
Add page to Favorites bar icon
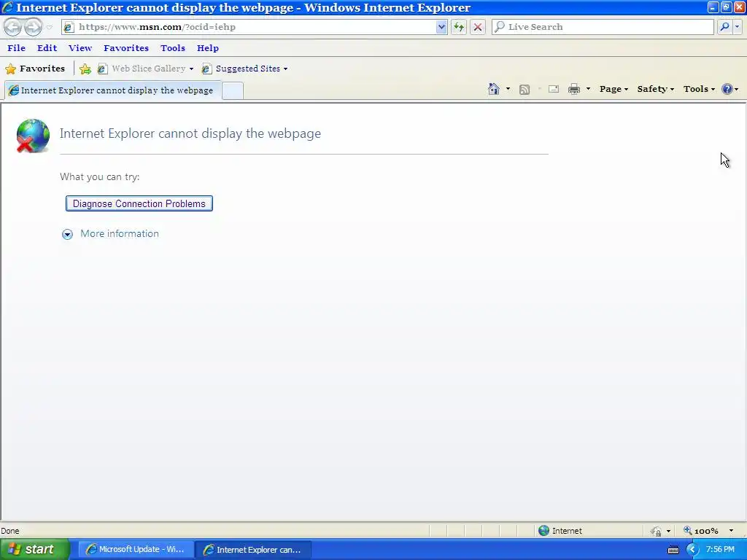[x=85, y=69]
